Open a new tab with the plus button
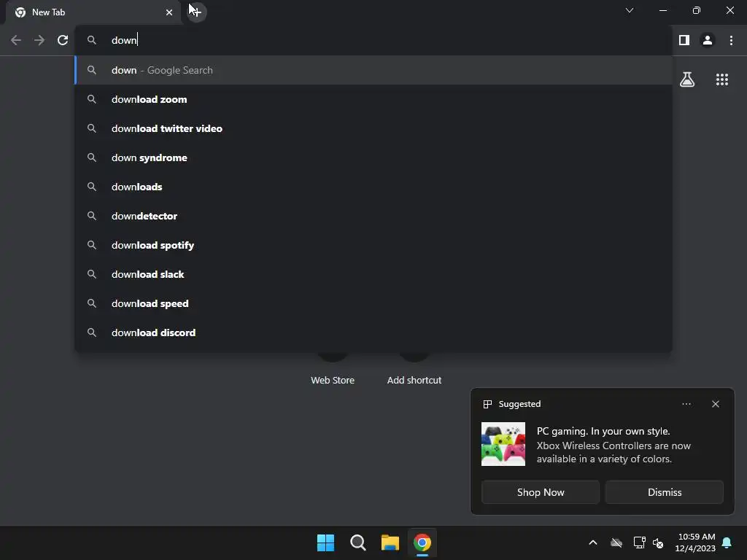 tap(197, 12)
